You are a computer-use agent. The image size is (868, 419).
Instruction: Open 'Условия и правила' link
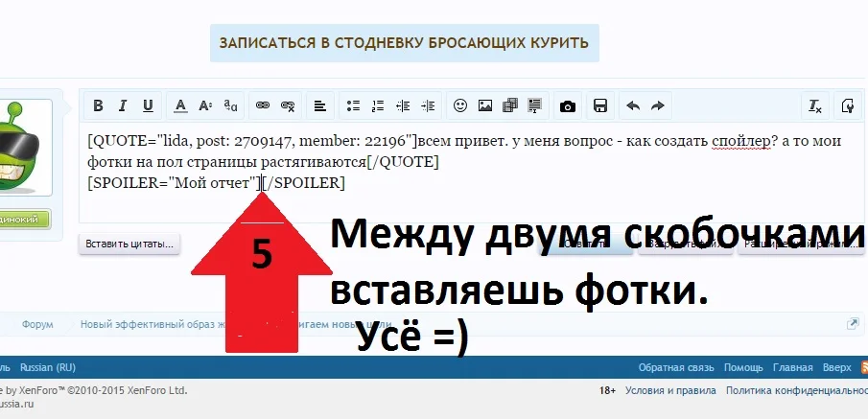coord(670,391)
